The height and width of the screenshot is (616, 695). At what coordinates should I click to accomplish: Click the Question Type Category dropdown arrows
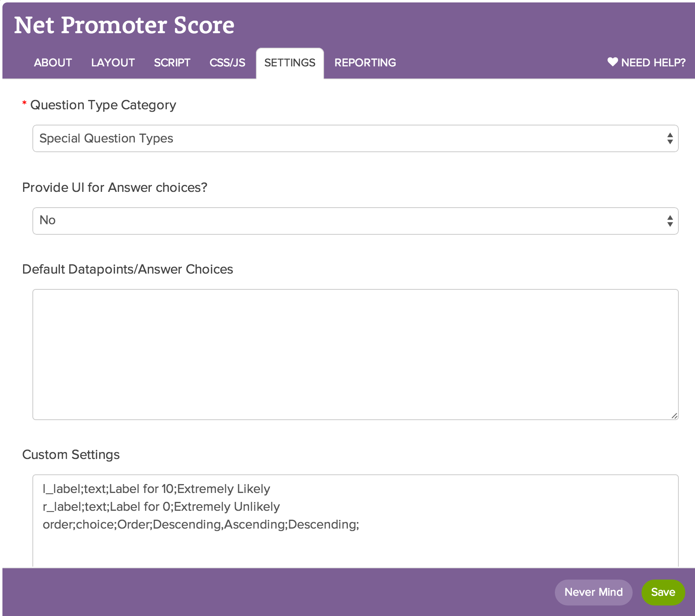coord(670,138)
